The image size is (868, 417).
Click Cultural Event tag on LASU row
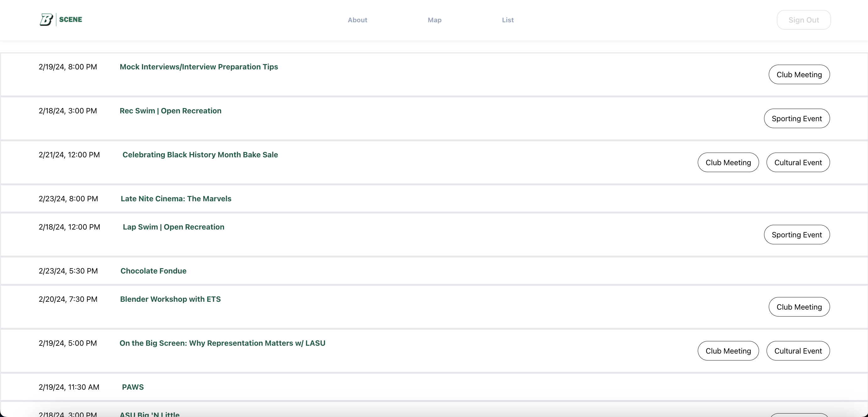point(798,351)
